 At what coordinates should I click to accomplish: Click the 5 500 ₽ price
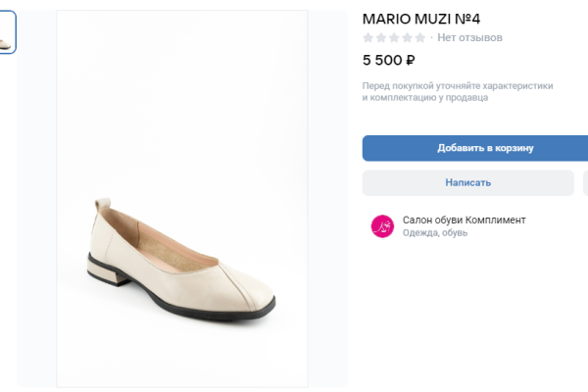click(389, 60)
